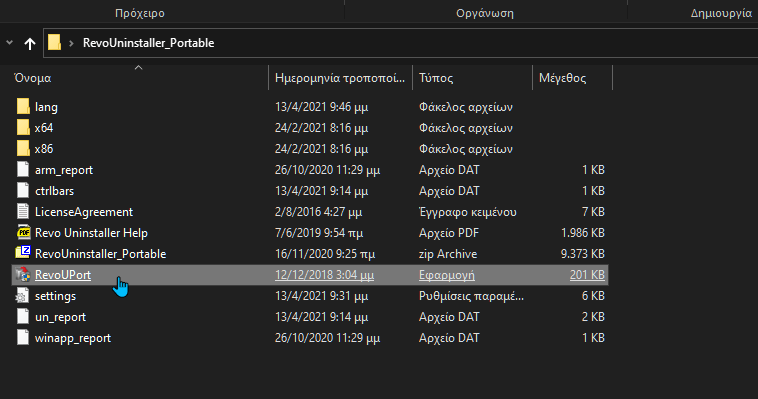The height and width of the screenshot is (399, 758).
Task: Click the Δημιουργία ribbon group label
Action: (721, 13)
